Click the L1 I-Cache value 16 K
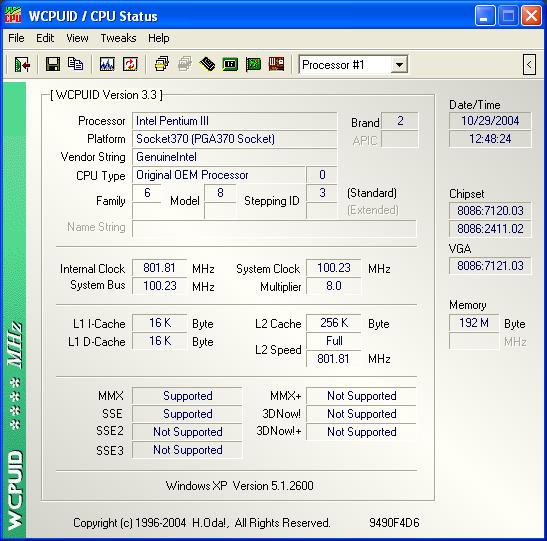The height and width of the screenshot is (541, 547). click(x=159, y=323)
